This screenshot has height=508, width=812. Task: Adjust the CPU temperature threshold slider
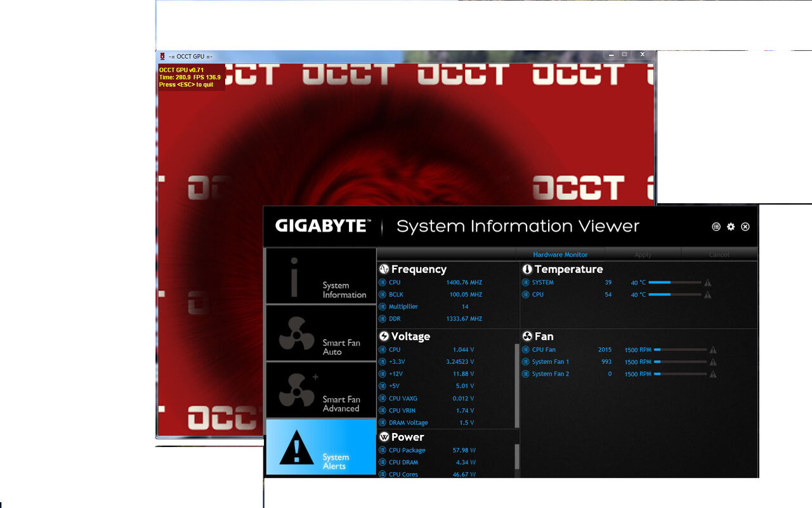click(675, 295)
